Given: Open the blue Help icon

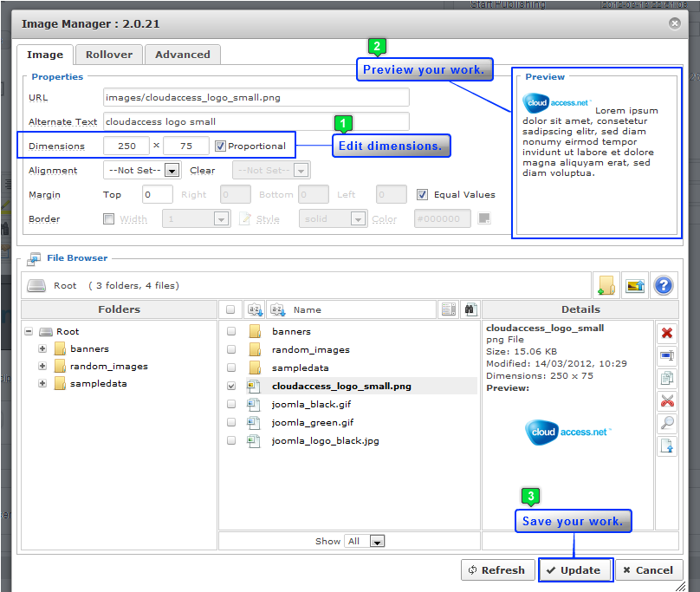Looking at the screenshot, I should [x=664, y=285].
